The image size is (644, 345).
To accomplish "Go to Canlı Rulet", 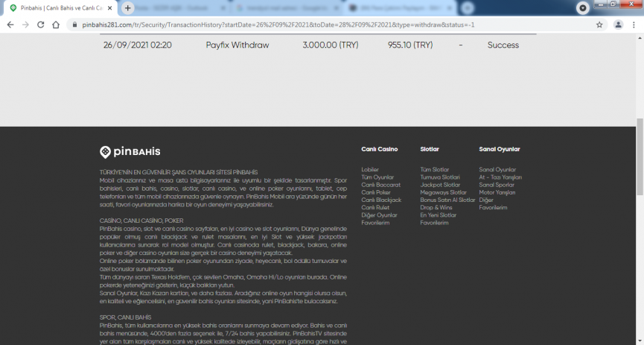I will tap(375, 207).
